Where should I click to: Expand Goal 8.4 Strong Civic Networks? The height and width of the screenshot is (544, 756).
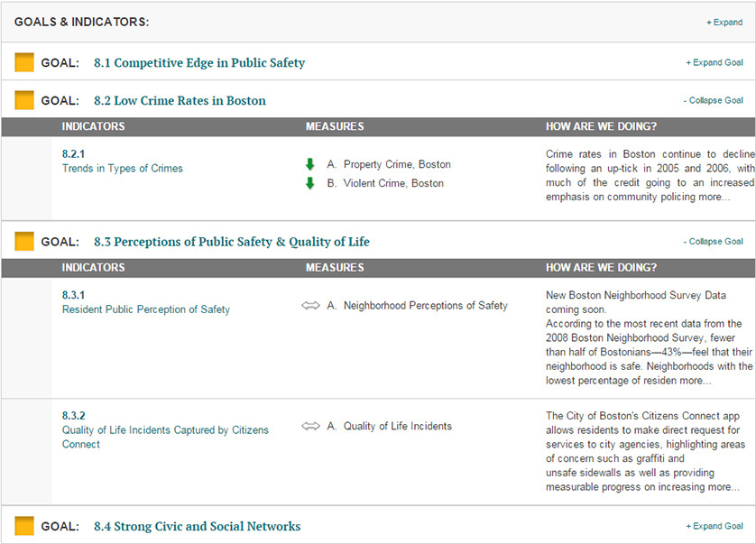pos(715,526)
